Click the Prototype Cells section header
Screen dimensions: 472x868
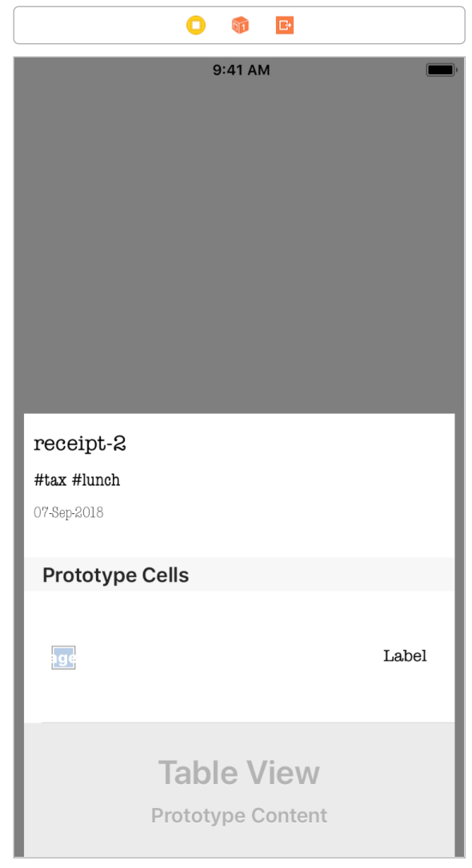pos(115,575)
